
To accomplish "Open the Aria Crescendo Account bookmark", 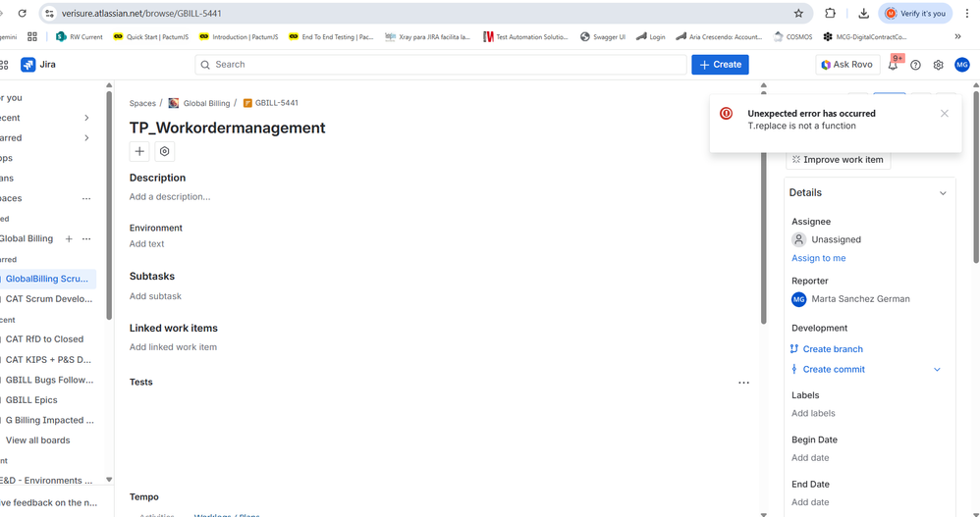I will coord(719,37).
